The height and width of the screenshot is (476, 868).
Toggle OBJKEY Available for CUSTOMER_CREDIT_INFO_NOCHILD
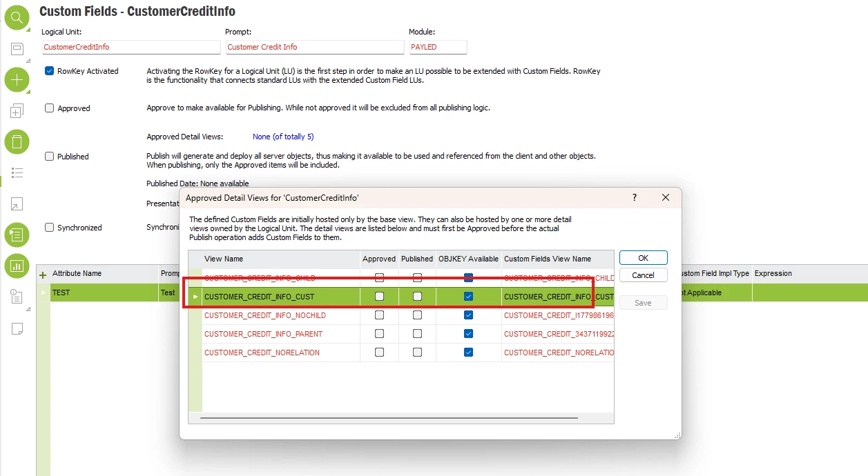pos(469,315)
